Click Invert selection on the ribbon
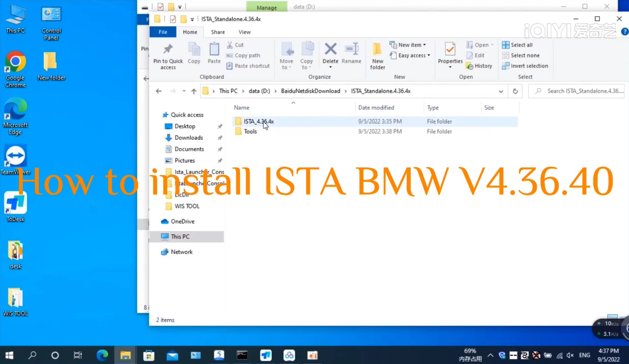Image resolution: width=629 pixels, height=364 pixels. click(525, 66)
